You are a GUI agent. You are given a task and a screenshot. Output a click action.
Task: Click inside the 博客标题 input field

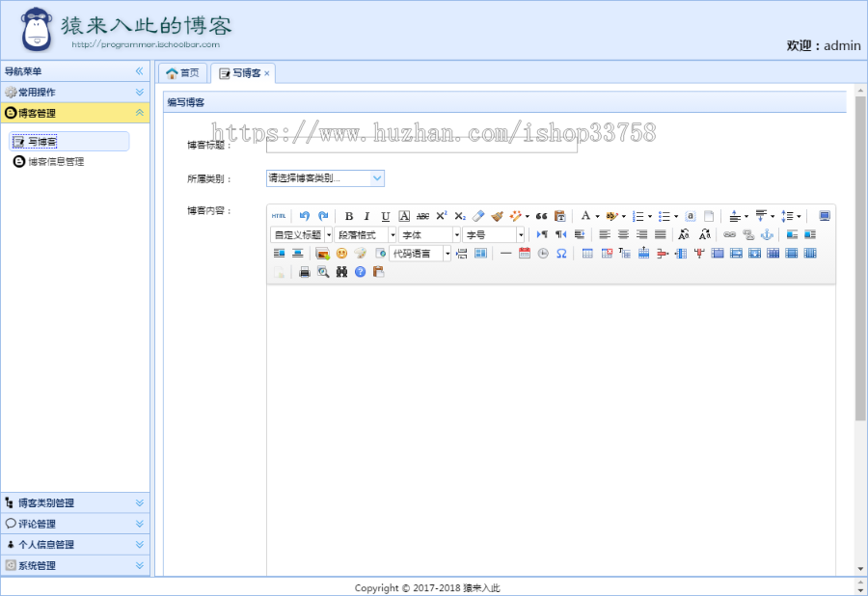[x=421, y=143]
